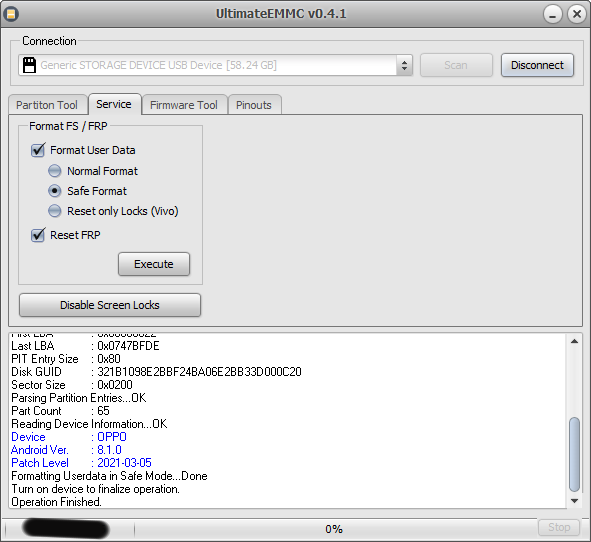Minimize the UltimateEMMC window
Image resolution: width=591 pixels, height=542 pixels.
553,14
